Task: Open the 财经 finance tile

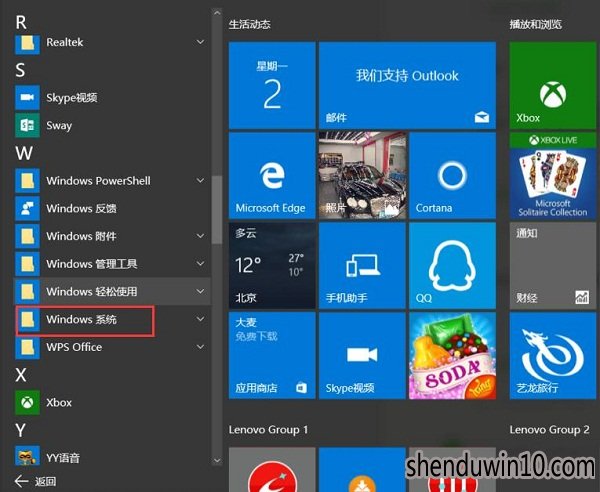Action: (x=553, y=266)
